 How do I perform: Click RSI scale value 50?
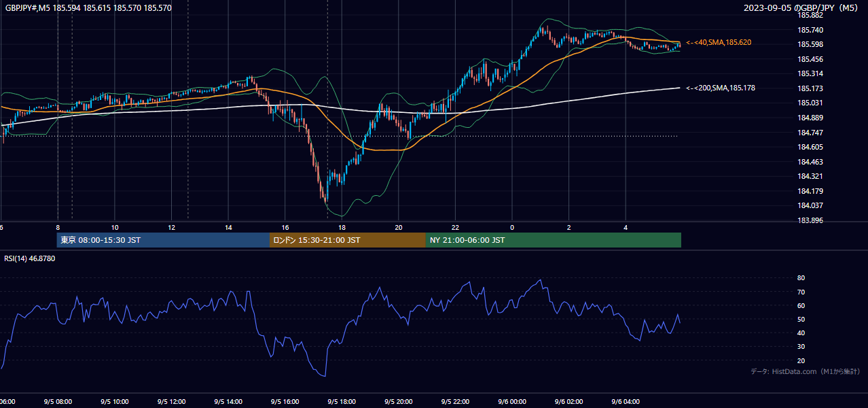pyautogui.click(x=801, y=319)
